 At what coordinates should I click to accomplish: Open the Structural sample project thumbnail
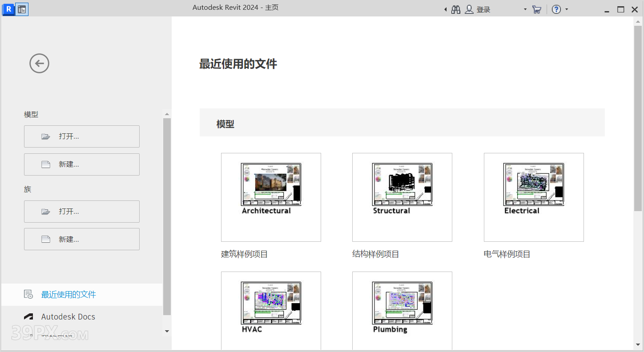(402, 197)
